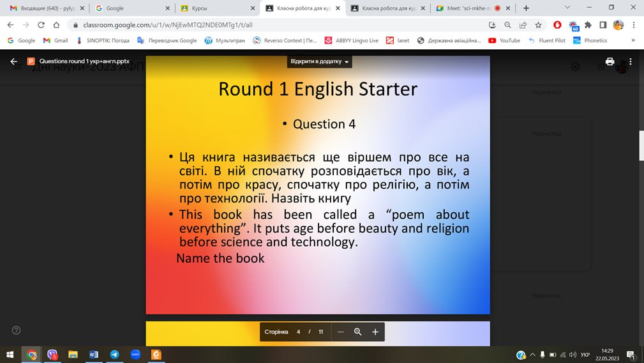
Task: Print the presentation with the printer icon
Action: [610, 62]
